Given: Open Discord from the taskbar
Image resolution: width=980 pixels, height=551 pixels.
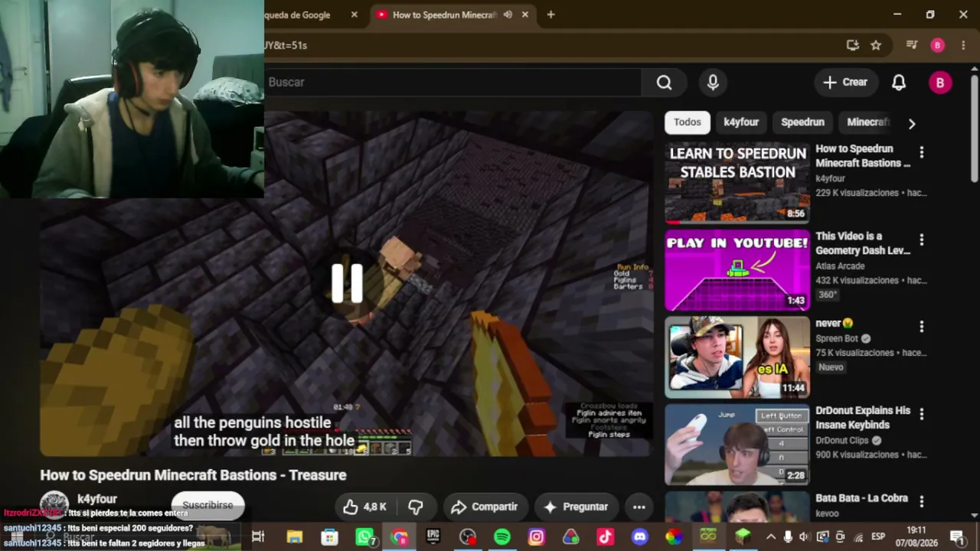Looking at the screenshot, I should [640, 537].
